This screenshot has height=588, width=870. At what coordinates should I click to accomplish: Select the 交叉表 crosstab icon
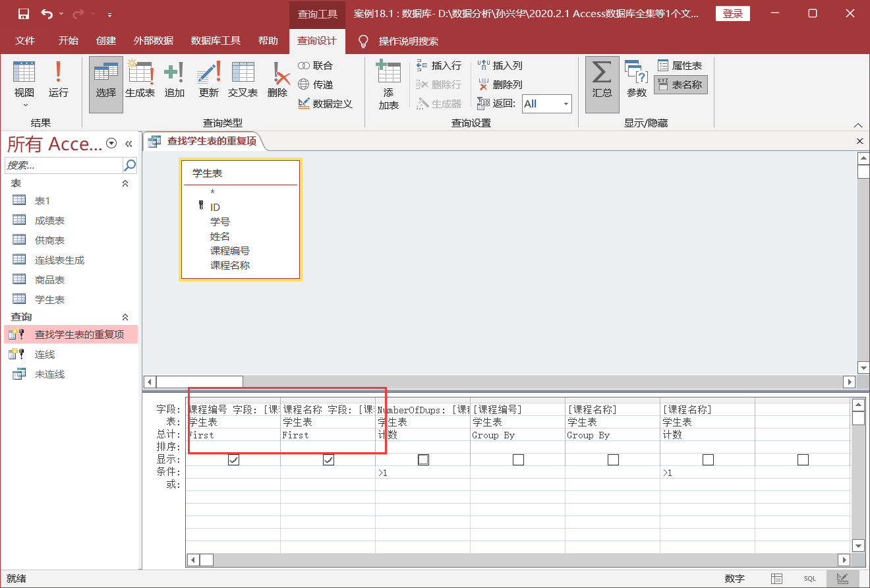(243, 80)
